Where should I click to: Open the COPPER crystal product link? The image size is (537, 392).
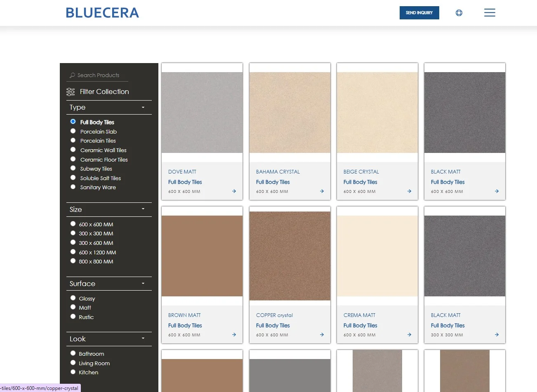coord(274,315)
